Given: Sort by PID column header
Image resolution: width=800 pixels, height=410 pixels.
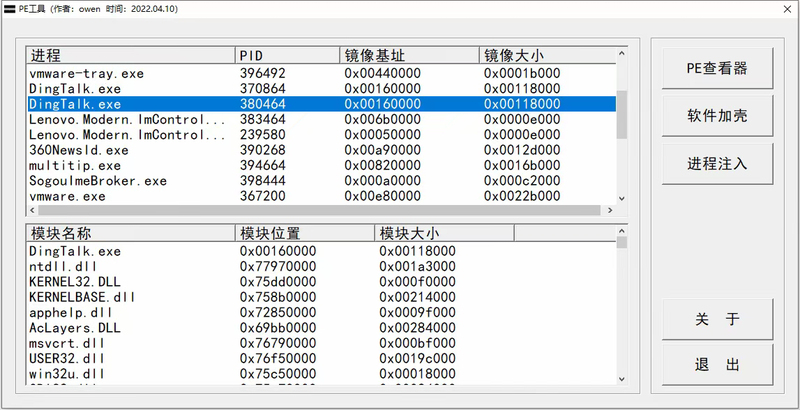Looking at the screenshot, I should coord(287,55).
